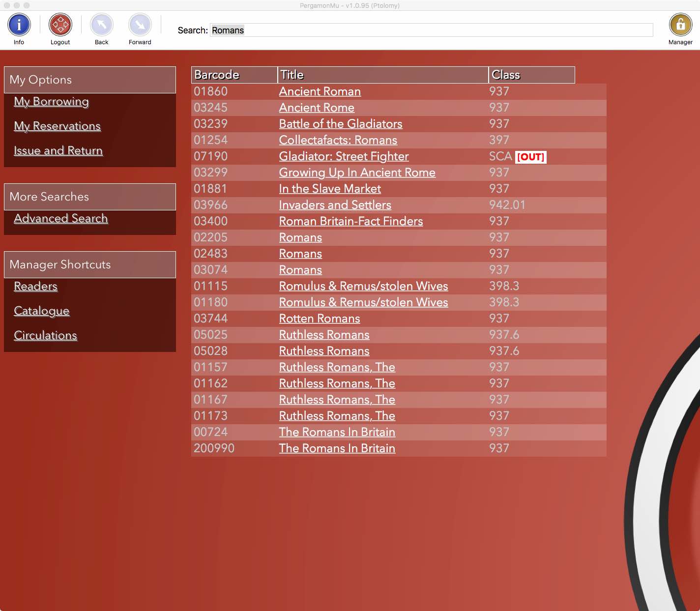The image size is (700, 611).
Task: Open The Romans In Britain barcode 200990
Action: point(337,448)
